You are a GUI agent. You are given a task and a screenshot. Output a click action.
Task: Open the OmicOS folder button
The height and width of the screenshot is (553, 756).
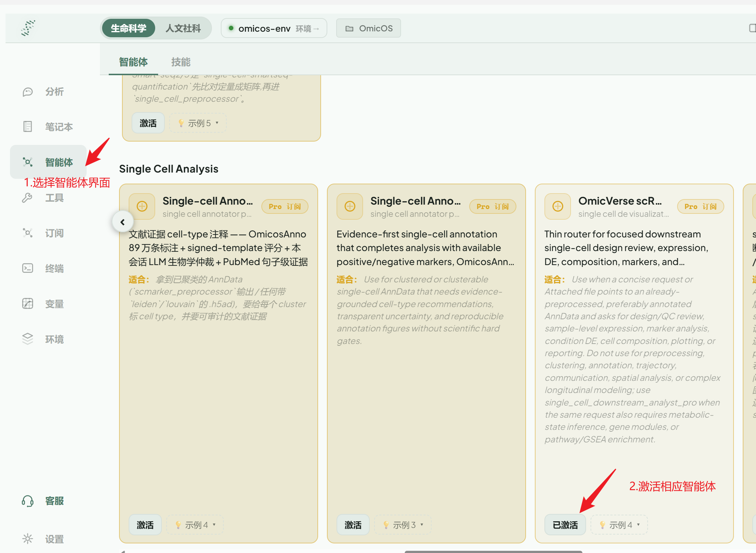click(x=369, y=28)
